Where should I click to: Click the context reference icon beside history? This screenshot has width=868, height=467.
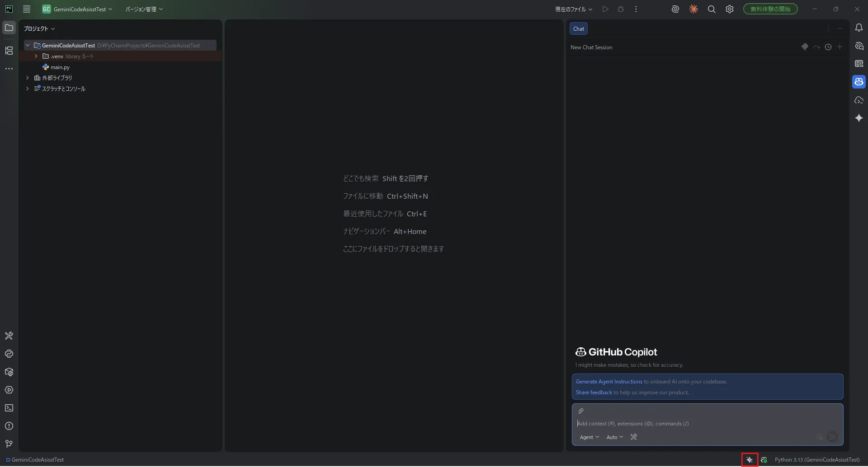[x=805, y=47]
